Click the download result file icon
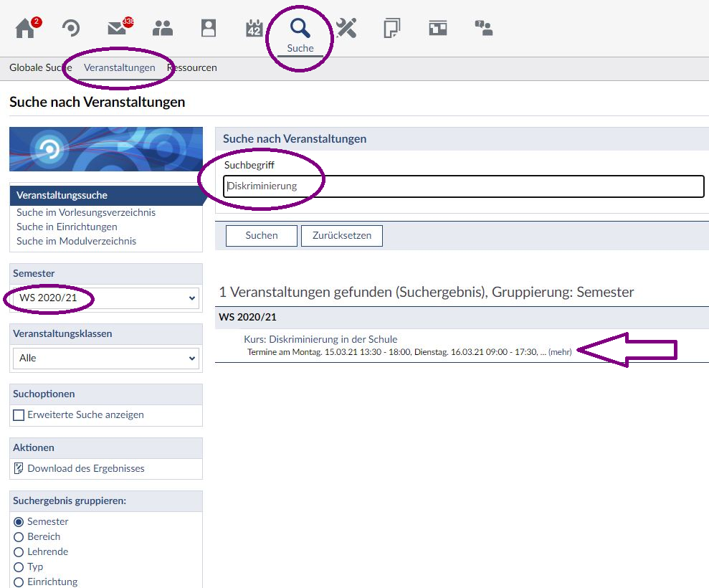 [19, 468]
